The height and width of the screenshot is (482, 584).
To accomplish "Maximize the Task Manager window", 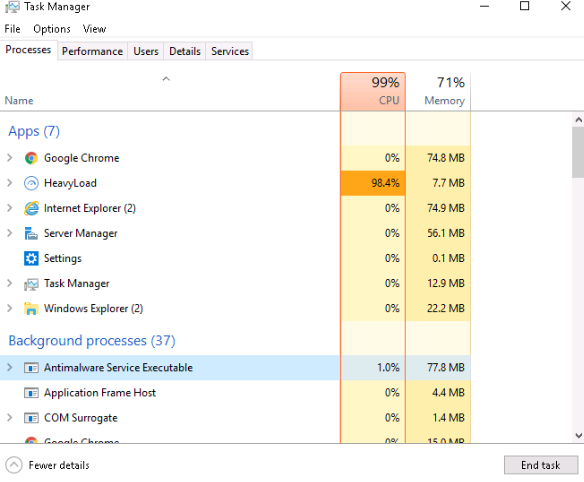I will pos(524,6).
